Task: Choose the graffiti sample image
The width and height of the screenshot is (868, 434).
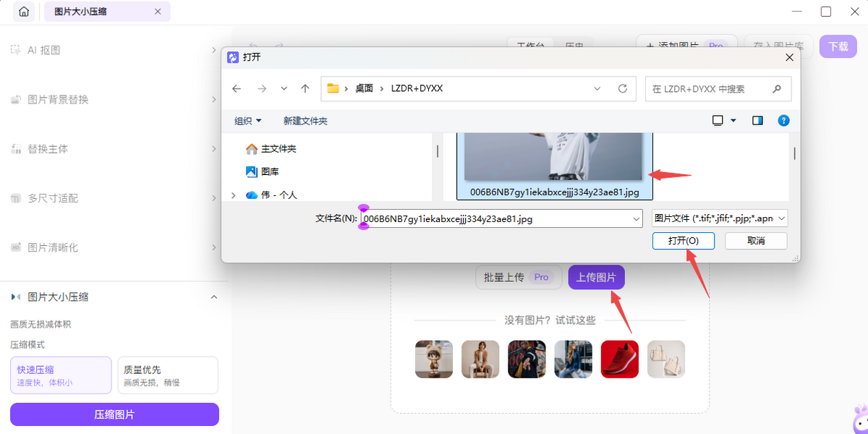Action: pos(527,359)
